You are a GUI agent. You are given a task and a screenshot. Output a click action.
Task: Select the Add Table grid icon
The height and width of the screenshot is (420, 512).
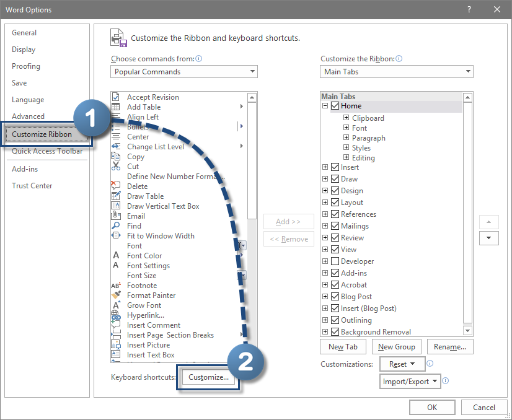click(115, 107)
